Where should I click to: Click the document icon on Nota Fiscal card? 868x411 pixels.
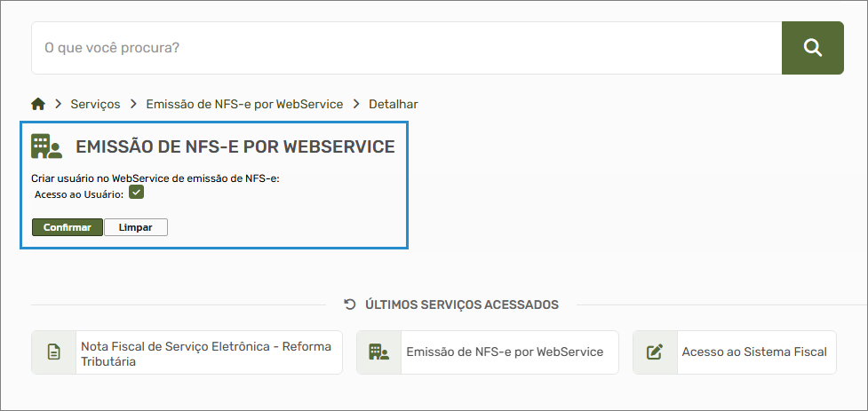(53, 352)
